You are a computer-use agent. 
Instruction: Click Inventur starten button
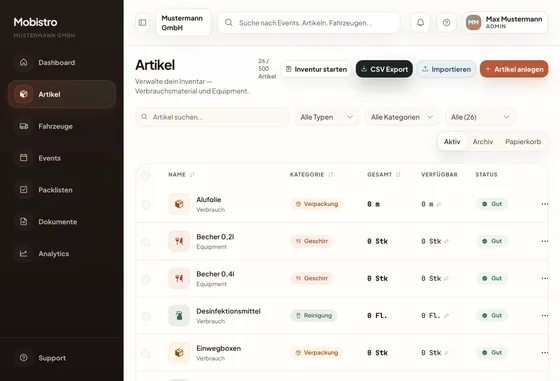(316, 69)
